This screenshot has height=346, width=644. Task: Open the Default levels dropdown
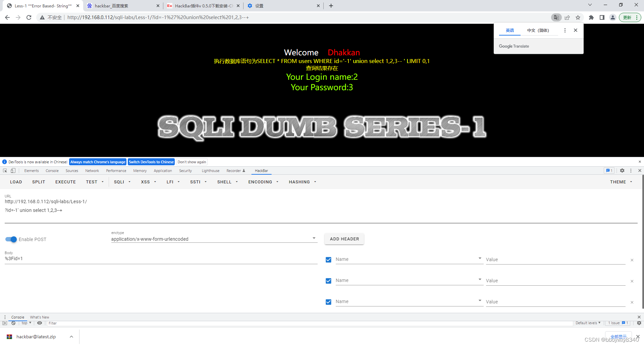(x=587, y=323)
